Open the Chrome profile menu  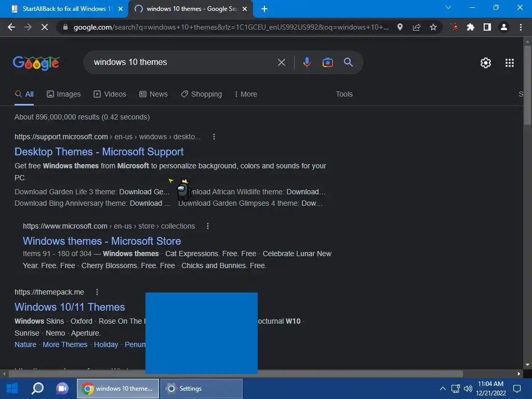coord(504,27)
